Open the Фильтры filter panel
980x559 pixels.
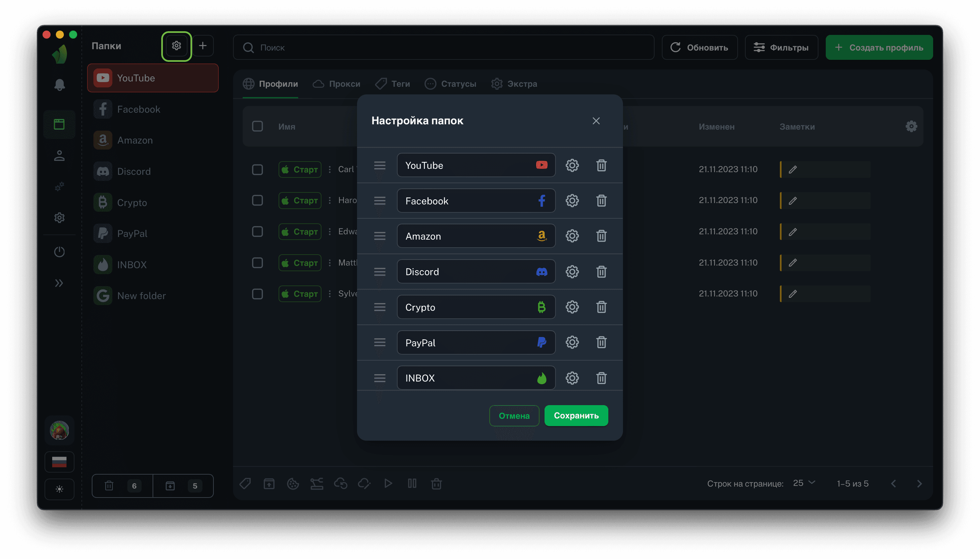(781, 48)
